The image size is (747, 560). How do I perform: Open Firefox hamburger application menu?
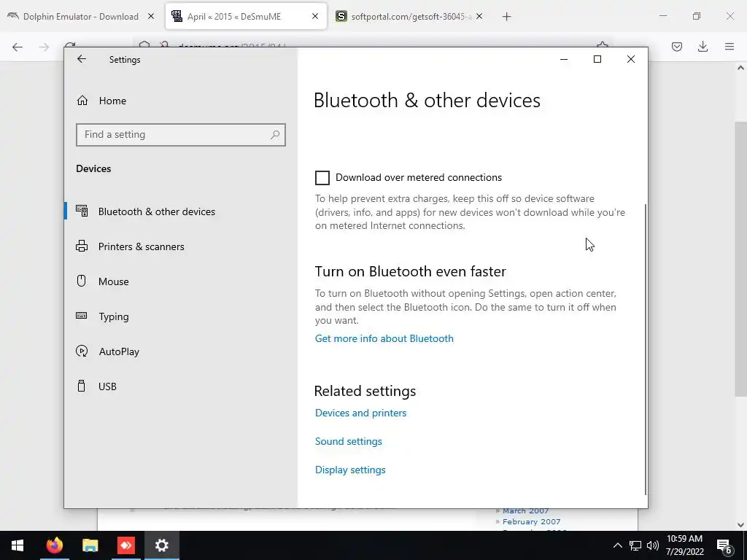click(x=729, y=47)
